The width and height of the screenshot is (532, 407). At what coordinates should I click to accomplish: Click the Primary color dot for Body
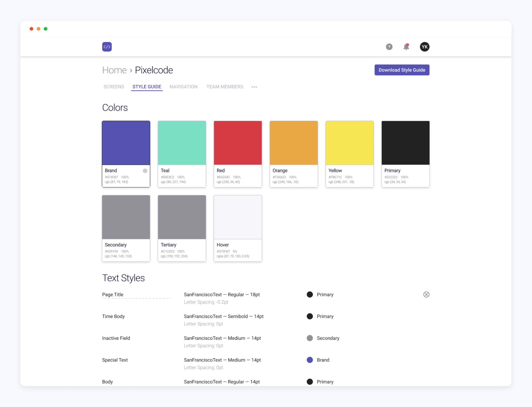[310, 382]
